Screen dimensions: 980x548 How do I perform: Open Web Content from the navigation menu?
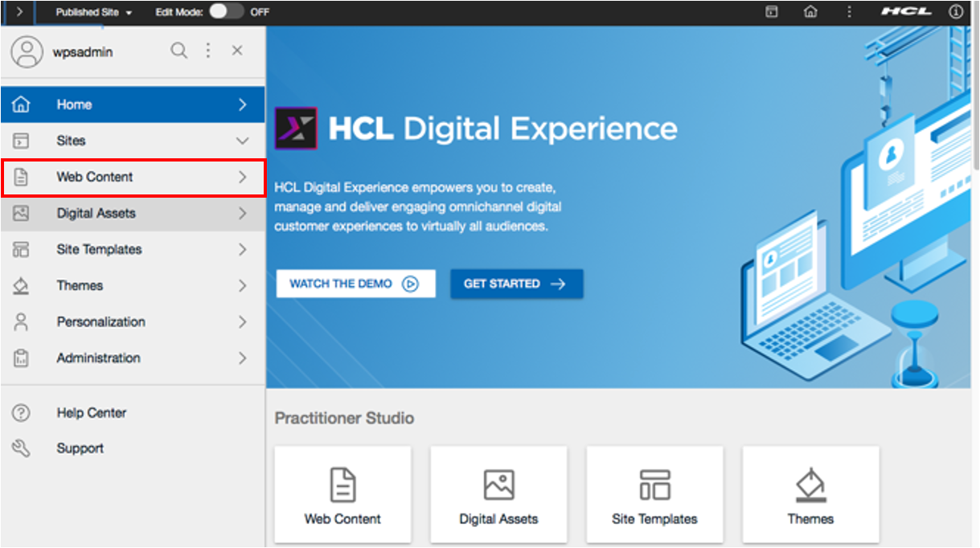(x=133, y=177)
